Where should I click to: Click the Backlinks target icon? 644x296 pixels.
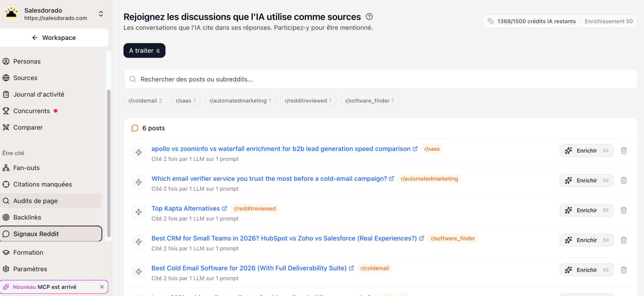click(6, 217)
